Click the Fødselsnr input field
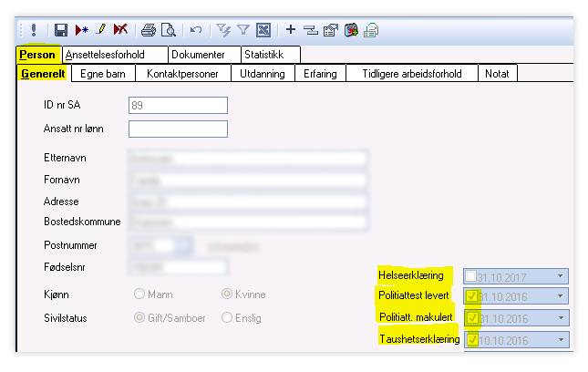 tap(178, 267)
